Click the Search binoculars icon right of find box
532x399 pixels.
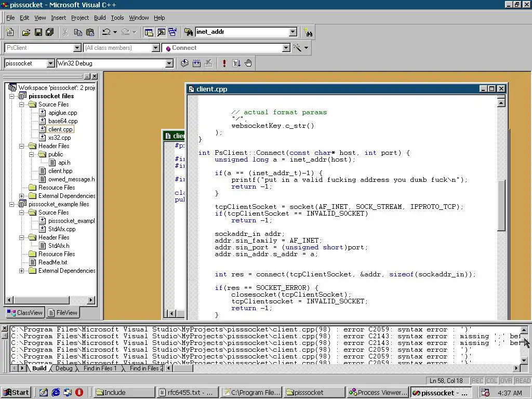click(x=309, y=32)
